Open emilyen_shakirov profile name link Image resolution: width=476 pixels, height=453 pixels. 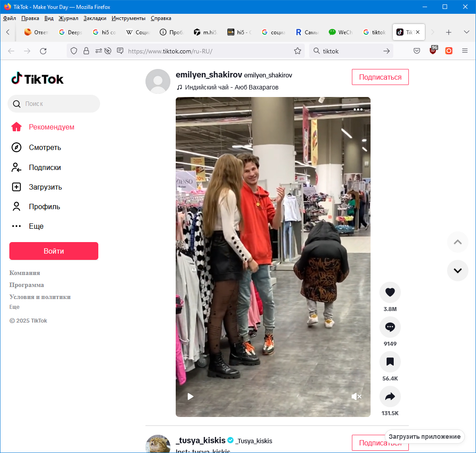[x=209, y=75]
